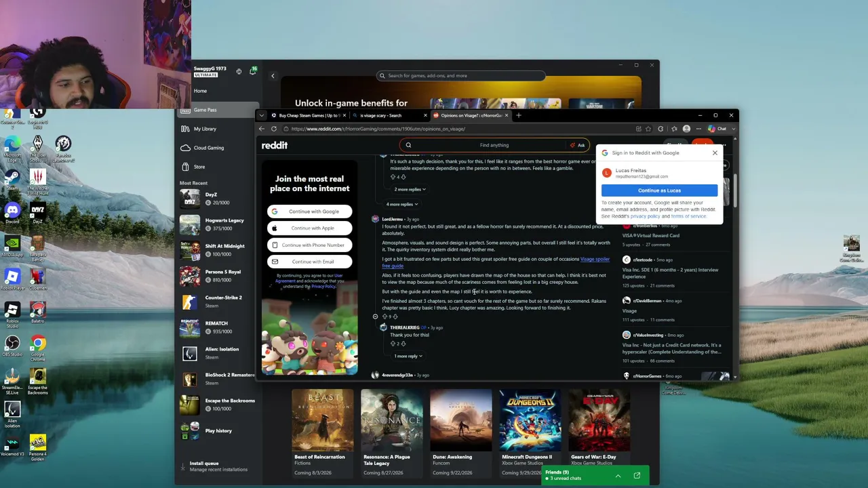Click Continue as Lucas

tap(659, 190)
